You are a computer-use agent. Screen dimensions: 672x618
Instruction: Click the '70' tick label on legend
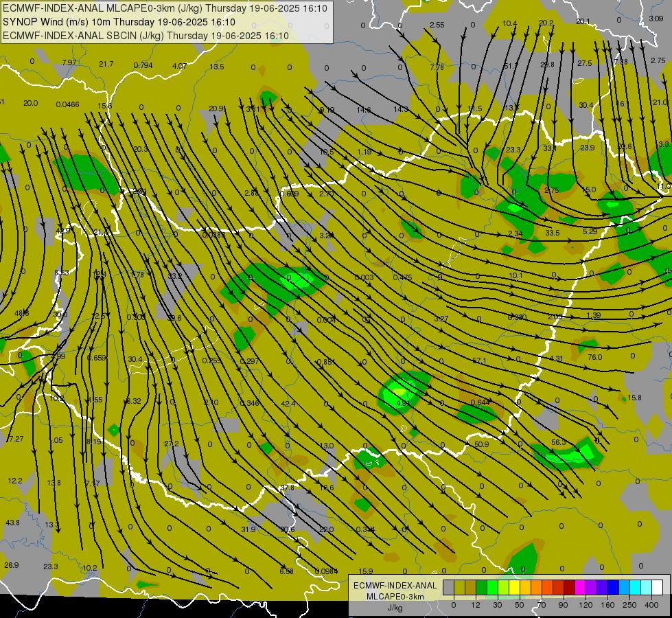542,605
